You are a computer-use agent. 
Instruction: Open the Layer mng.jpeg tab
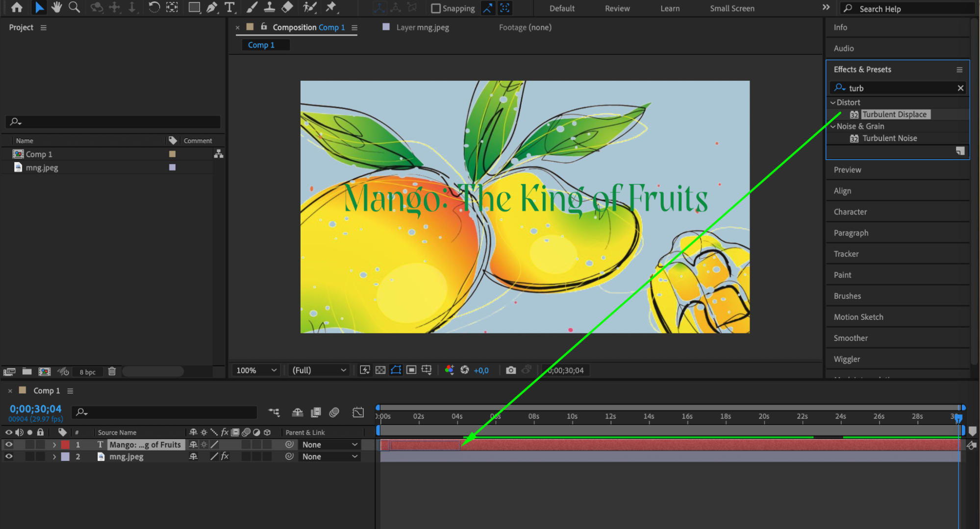point(422,27)
